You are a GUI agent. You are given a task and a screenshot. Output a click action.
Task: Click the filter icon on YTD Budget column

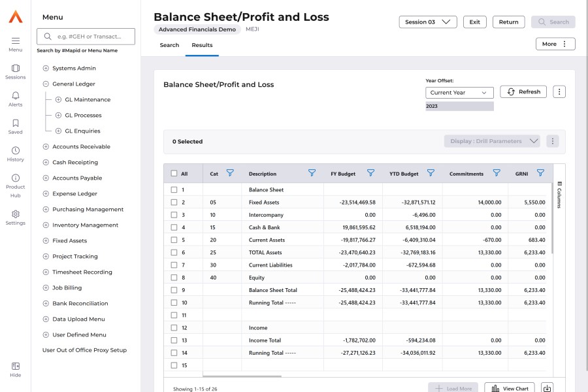(431, 173)
